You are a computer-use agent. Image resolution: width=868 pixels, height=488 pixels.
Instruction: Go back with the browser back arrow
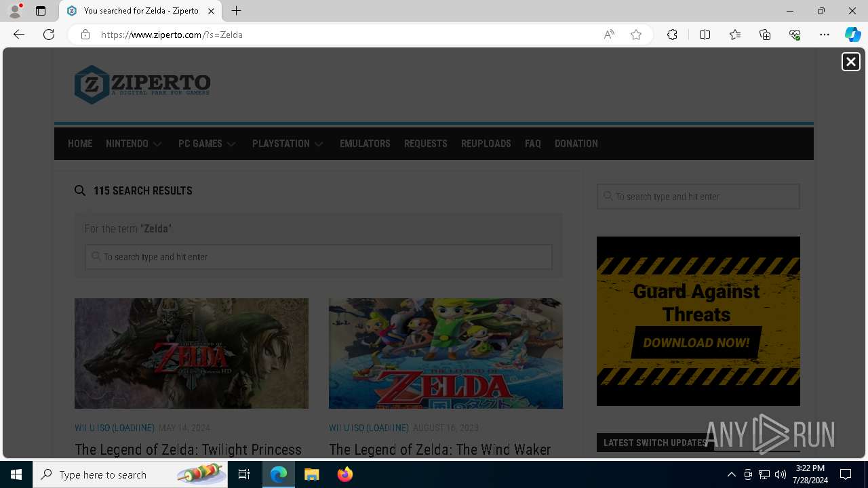(19, 35)
